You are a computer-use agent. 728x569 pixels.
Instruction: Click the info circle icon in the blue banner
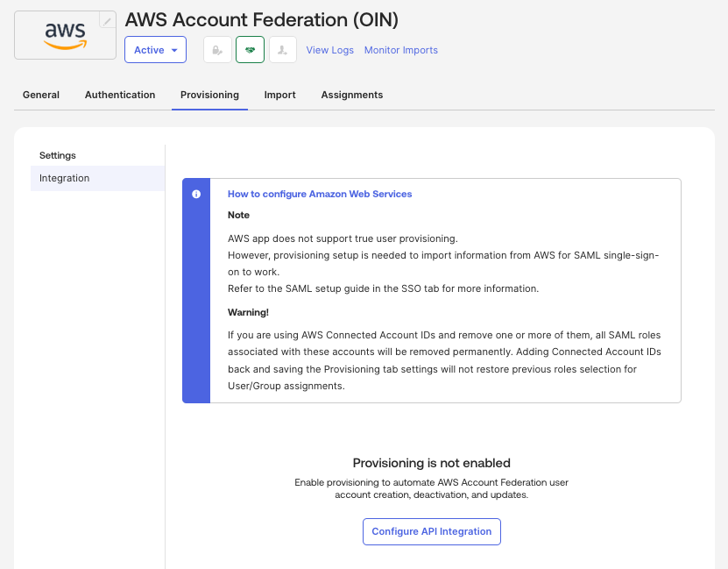click(x=196, y=194)
